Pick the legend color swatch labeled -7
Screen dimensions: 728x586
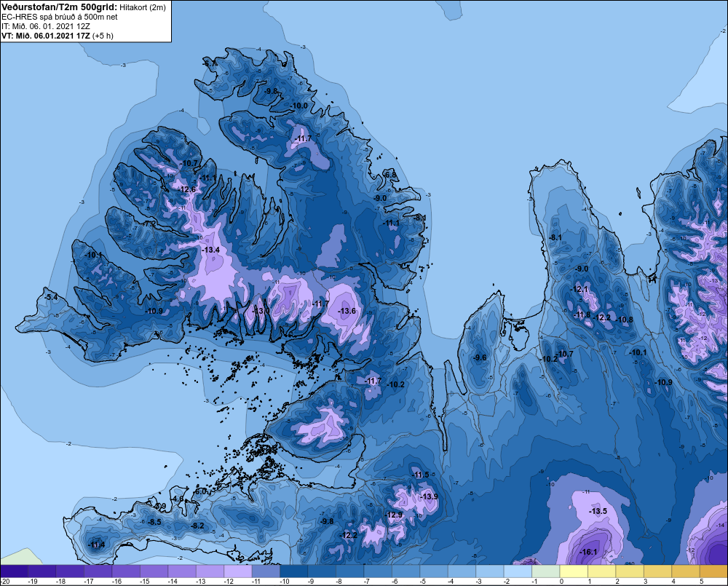tap(378, 571)
